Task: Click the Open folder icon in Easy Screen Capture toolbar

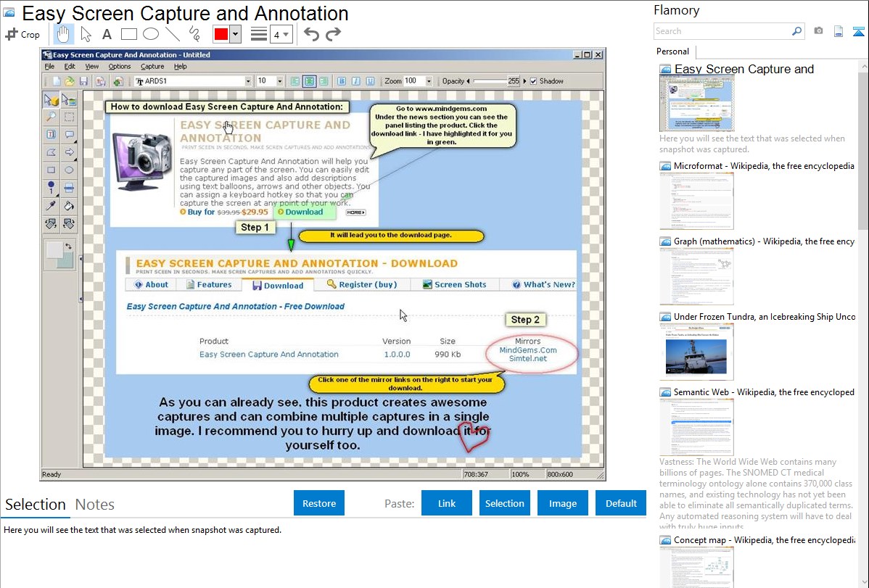Action: [70, 81]
